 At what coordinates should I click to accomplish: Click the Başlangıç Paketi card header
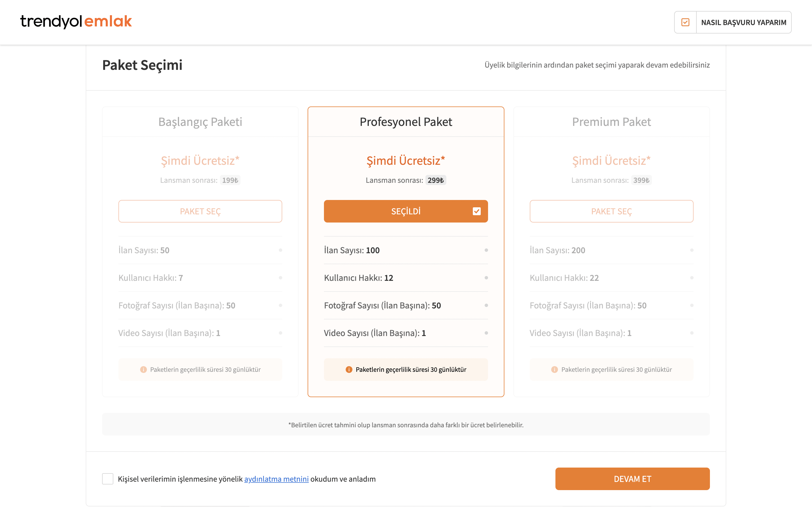200,122
